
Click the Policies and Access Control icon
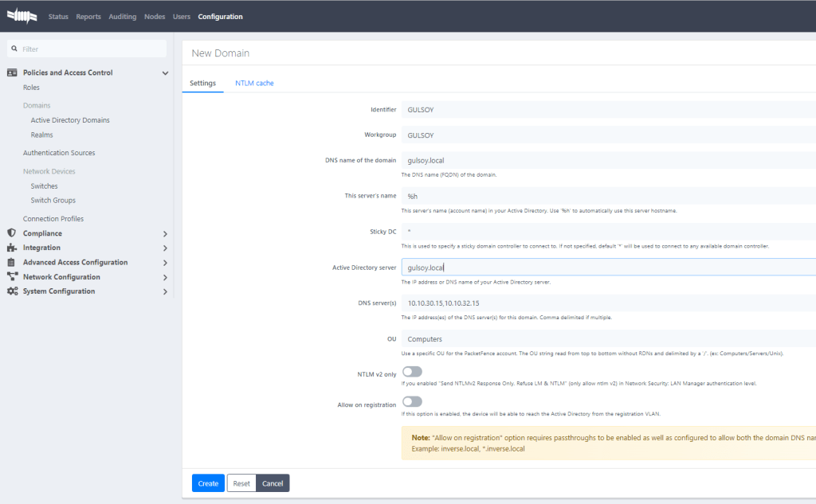[12, 72]
